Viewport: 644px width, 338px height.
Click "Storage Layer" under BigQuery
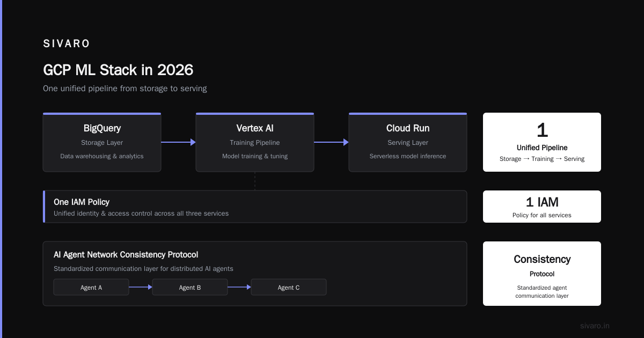102,143
